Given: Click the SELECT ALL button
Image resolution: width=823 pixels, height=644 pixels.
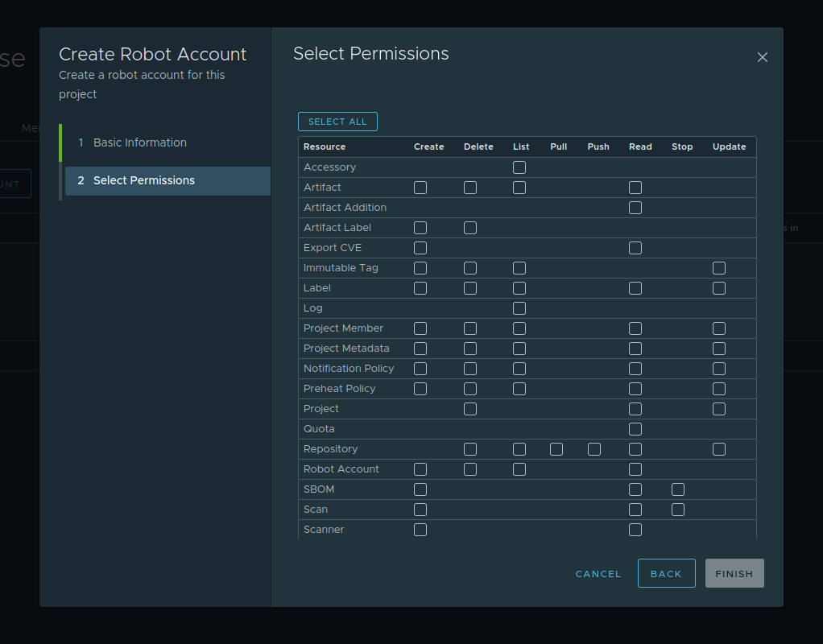Looking at the screenshot, I should (x=337, y=122).
